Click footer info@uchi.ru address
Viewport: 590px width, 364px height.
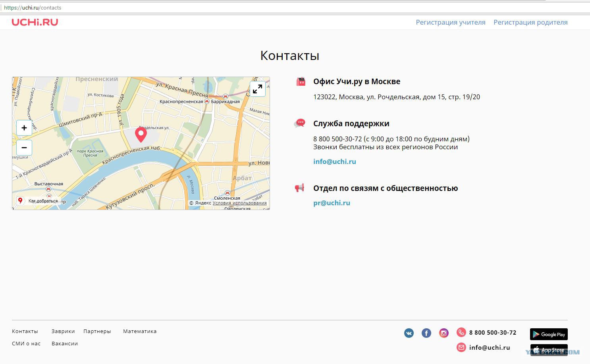point(490,347)
